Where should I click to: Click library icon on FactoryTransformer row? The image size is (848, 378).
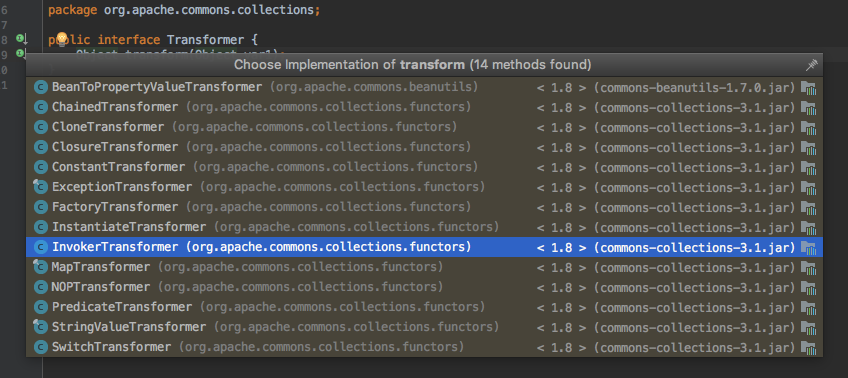(808, 208)
